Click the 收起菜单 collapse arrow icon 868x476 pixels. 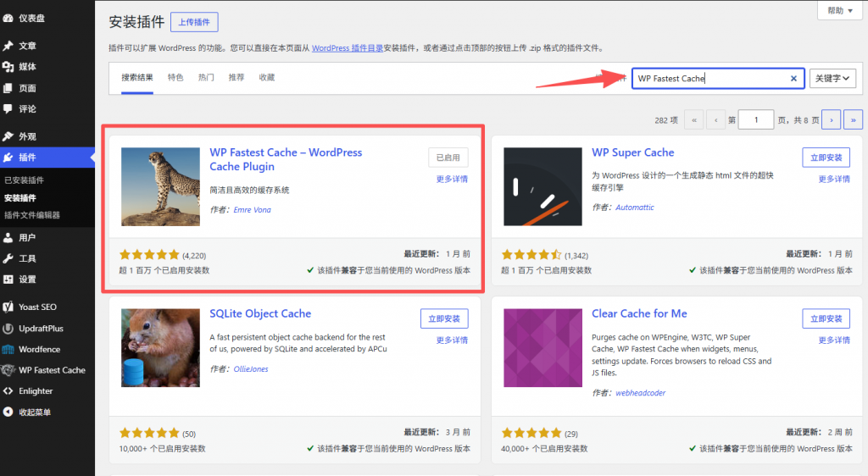click(x=8, y=412)
